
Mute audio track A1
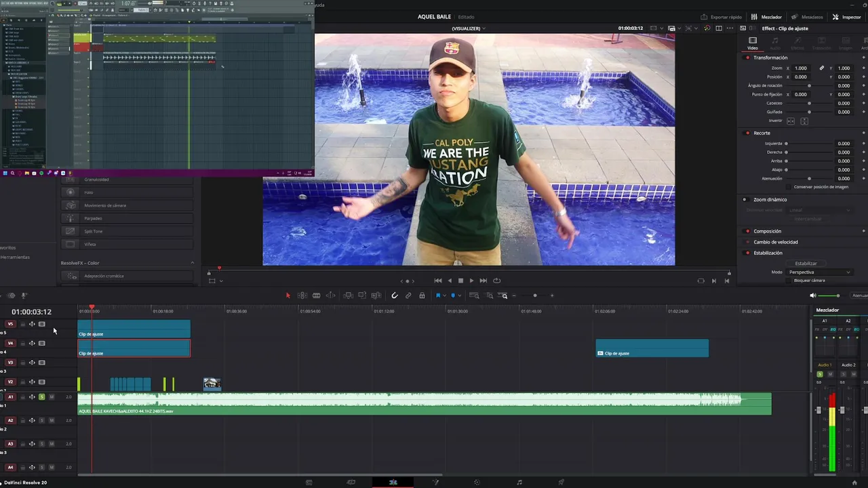(52, 397)
